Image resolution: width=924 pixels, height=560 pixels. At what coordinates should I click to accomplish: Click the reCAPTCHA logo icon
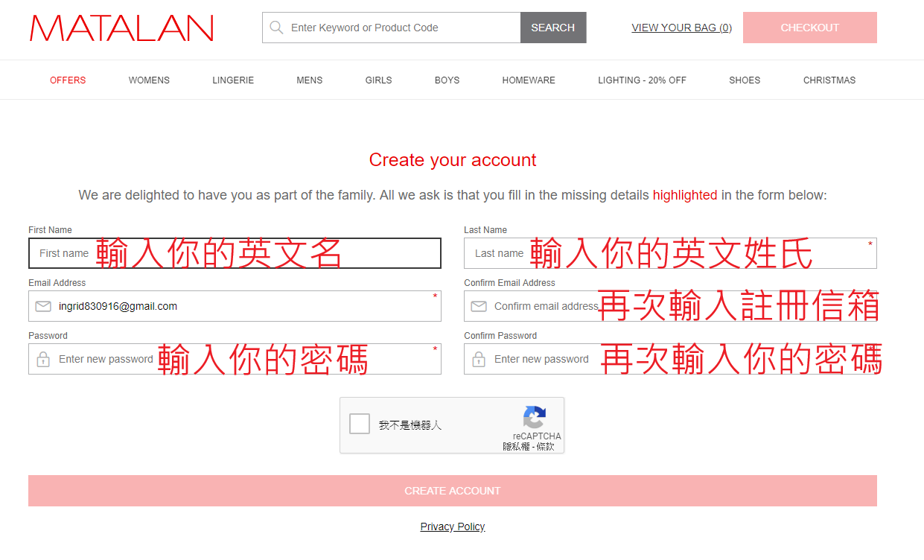(535, 417)
